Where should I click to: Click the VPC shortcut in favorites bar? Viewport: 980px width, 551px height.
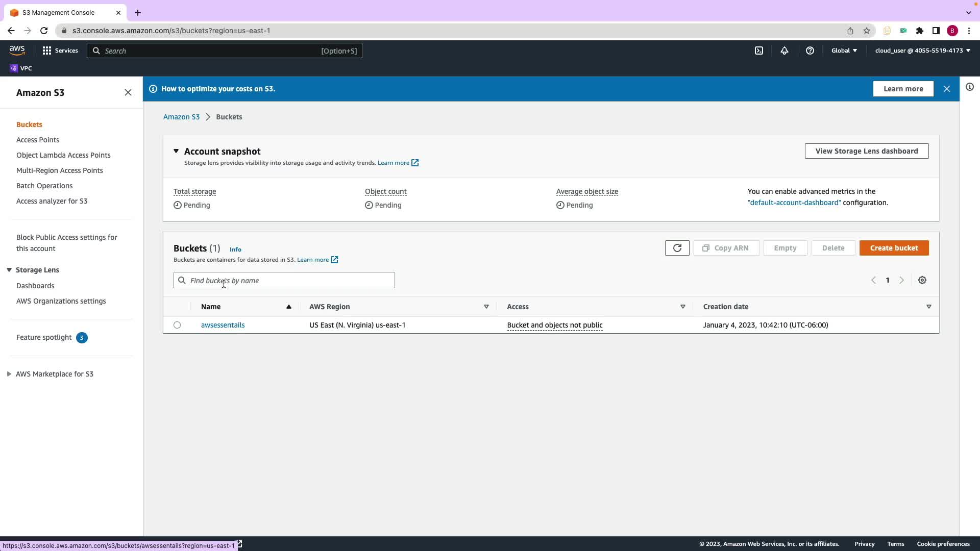coord(21,68)
